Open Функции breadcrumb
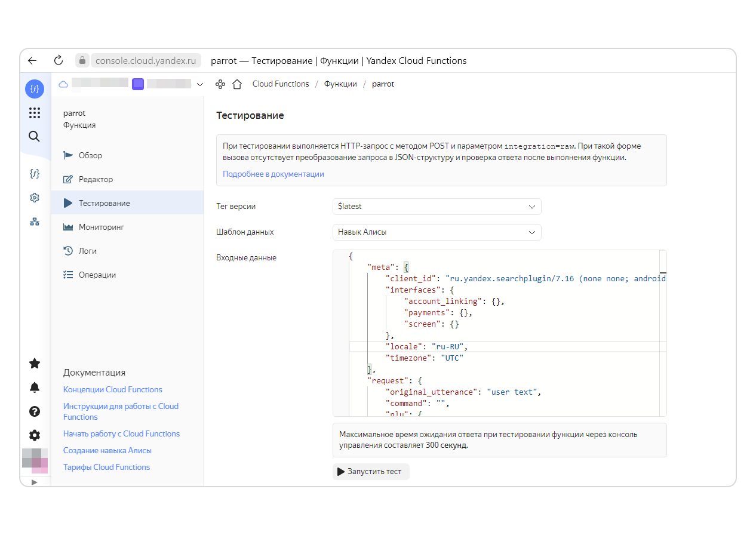Image resolution: width=756 pixels, height=535 pixels. tap(340, 84)
